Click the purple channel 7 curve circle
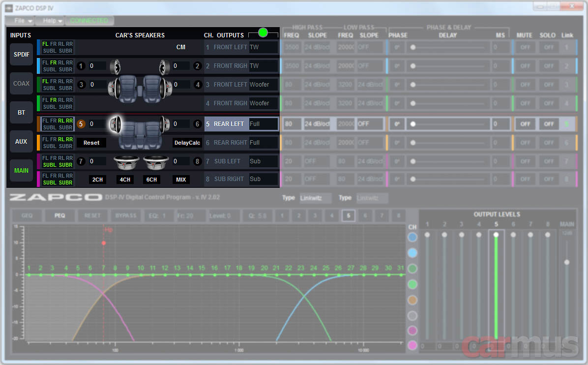Viewport: 588px width, 365px height. coord(412,331)
